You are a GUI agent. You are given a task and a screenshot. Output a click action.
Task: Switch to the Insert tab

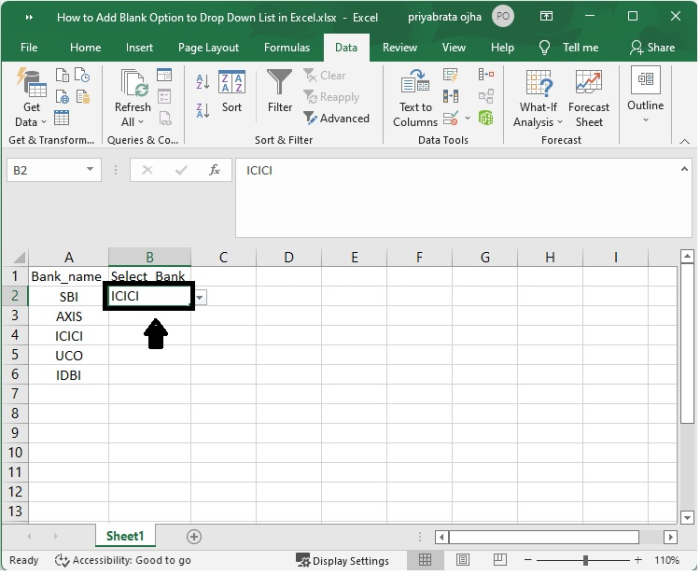click(139, 48)
